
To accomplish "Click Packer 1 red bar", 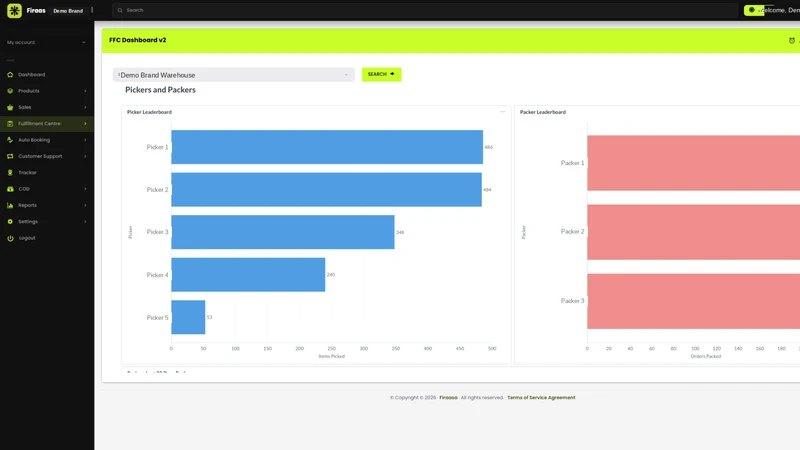I will pyautogui.click(x=693, y=163).
